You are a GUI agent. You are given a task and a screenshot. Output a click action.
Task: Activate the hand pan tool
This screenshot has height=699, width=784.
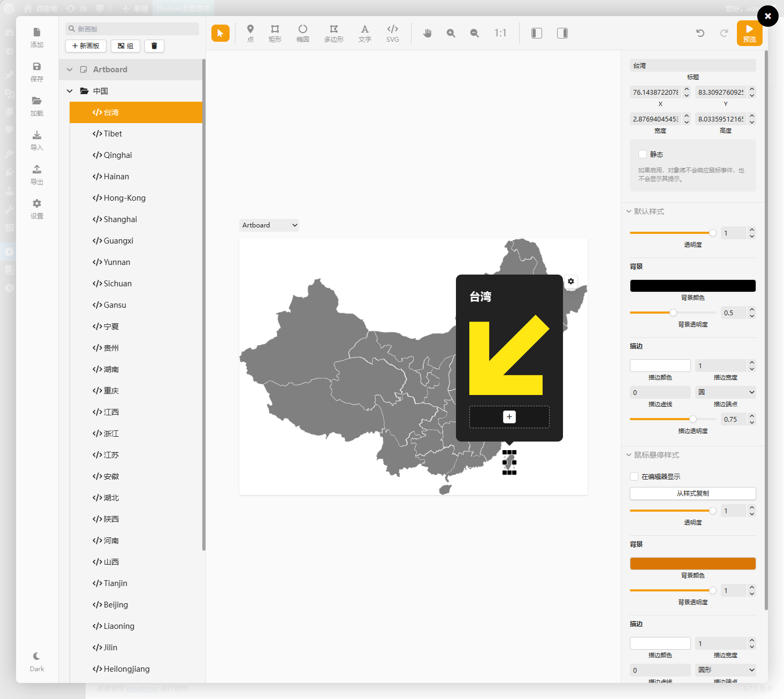click(427, 33)
